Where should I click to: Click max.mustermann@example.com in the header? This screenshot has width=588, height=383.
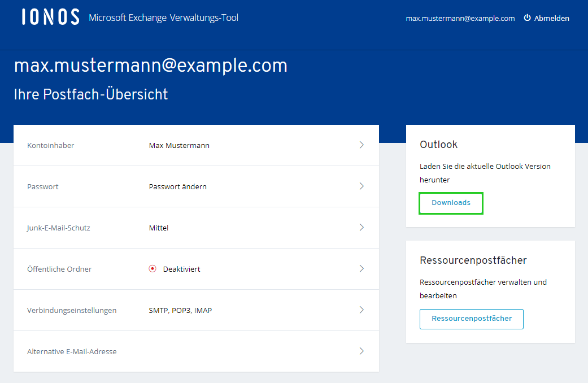coord(460,18)
